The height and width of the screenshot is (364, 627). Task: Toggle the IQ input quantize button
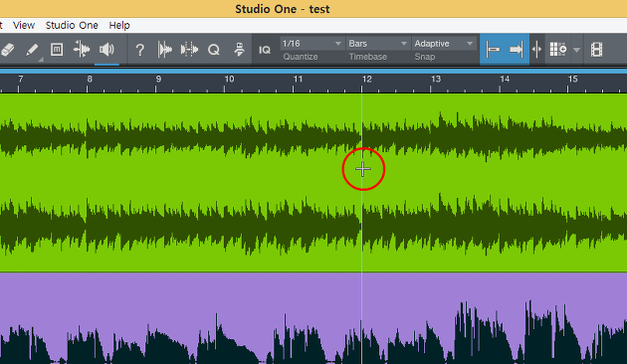[265, 50]
